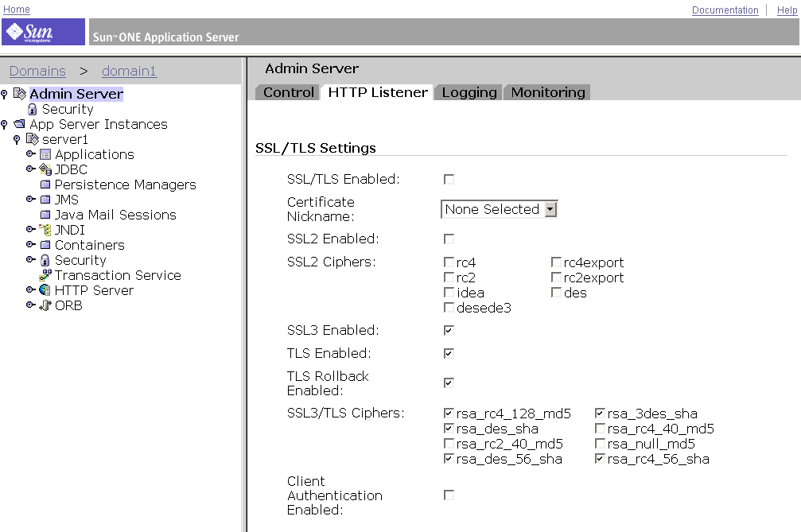Screen dimensions: 801x532
Task: Select Admin Server in the tree
Action: pos(76,94)
